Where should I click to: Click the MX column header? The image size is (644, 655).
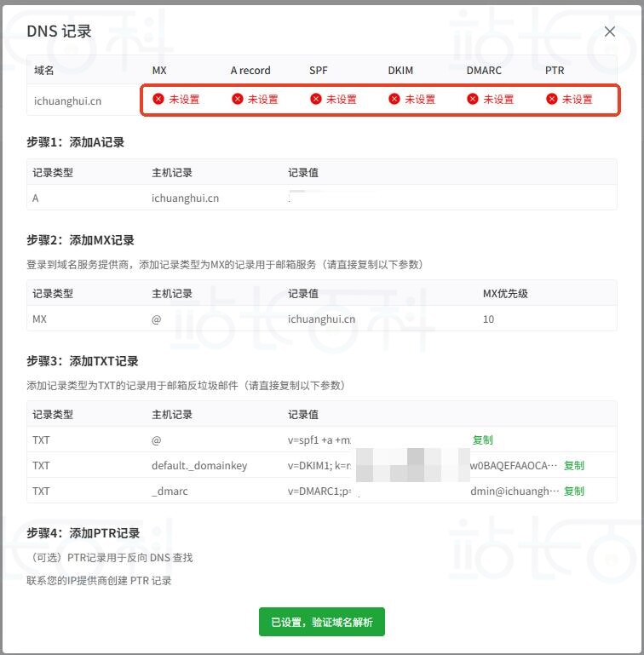pos(159,70)
